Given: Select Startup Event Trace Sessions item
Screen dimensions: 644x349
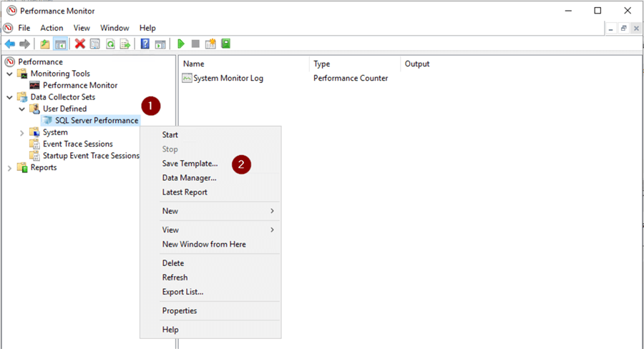Looking at the screenshot, I should 91,156.
